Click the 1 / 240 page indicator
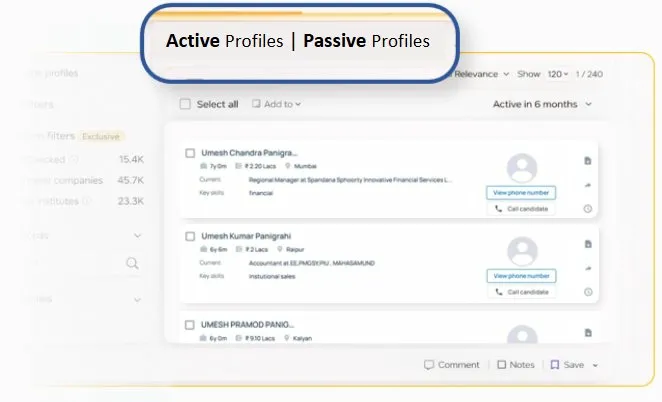662x402 pixels. point(589,74)
